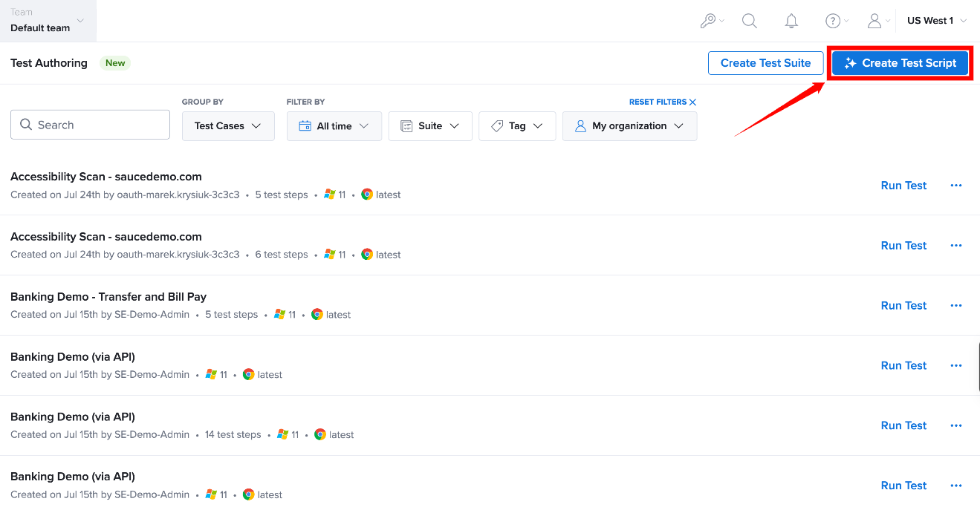Screen dimensions: 980x513
Task: Open more options for the 6 test steps Accessibility Scan
Action: (x=956, y=246)
